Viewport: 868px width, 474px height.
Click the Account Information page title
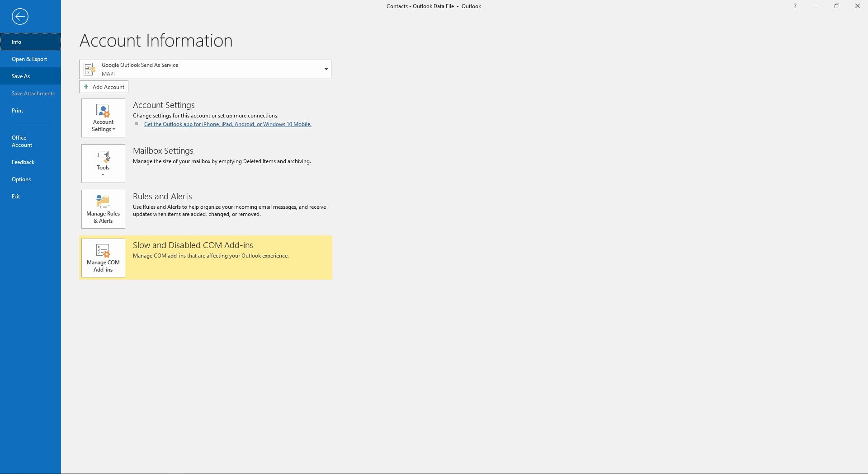(156, 40)
